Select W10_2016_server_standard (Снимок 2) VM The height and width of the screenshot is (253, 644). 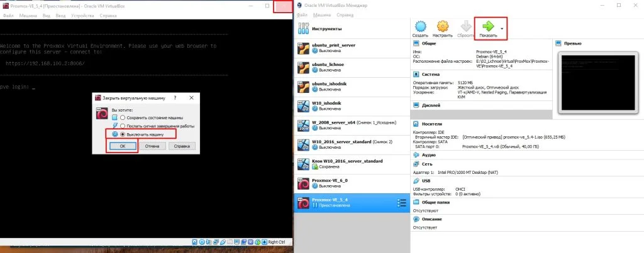(x=352, y=145)
